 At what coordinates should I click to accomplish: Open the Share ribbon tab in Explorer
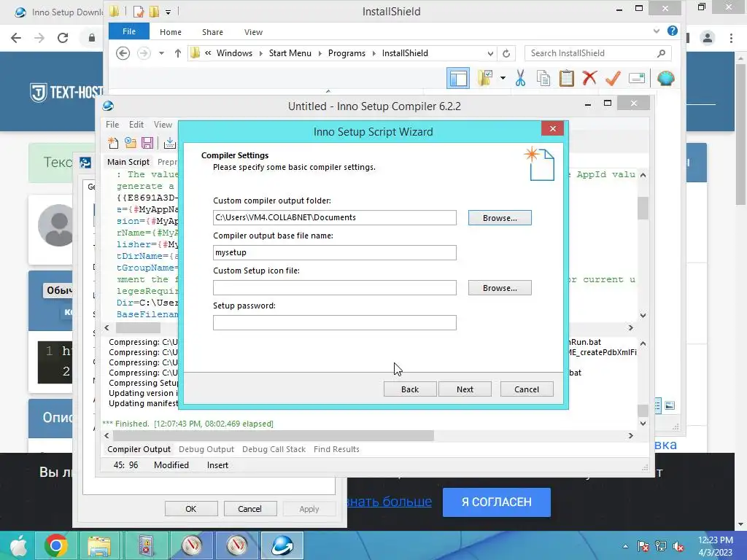[x=212, y=32]
